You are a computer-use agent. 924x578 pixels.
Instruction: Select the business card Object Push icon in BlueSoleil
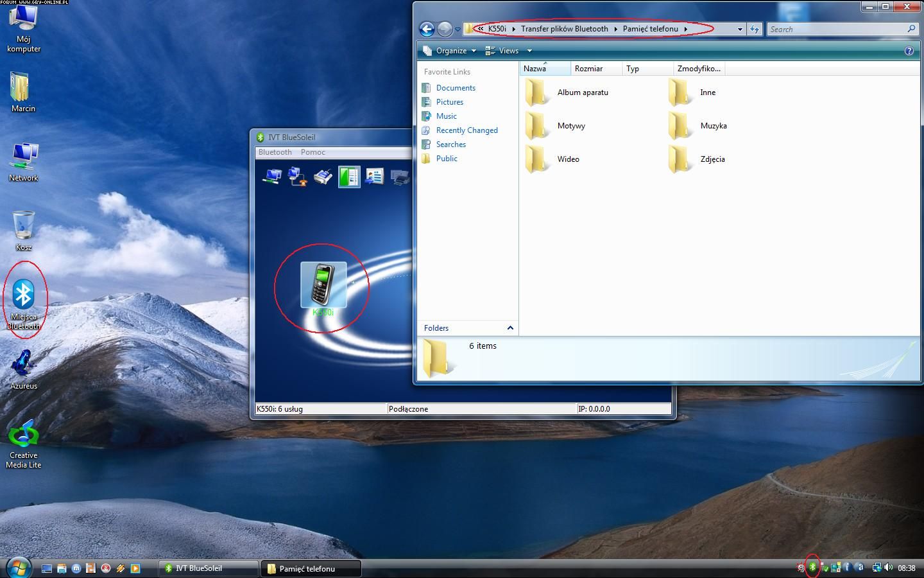375,177
